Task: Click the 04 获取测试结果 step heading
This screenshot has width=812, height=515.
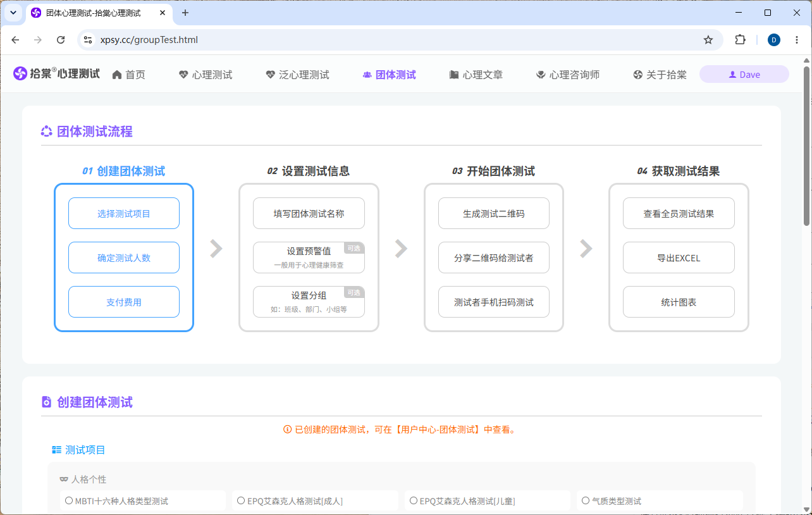Action: click(x=679, y=171)
